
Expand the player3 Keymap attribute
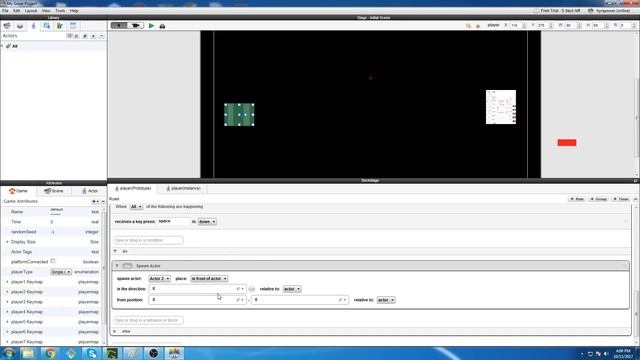click(x=7, y=302)
